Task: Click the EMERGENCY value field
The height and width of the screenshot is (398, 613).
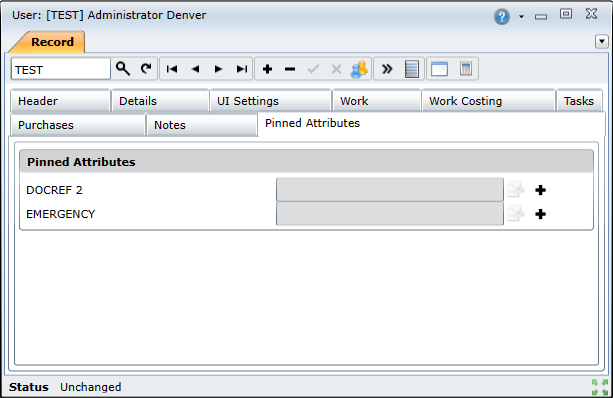Action: pyautogui.click(x=390, y=213)
